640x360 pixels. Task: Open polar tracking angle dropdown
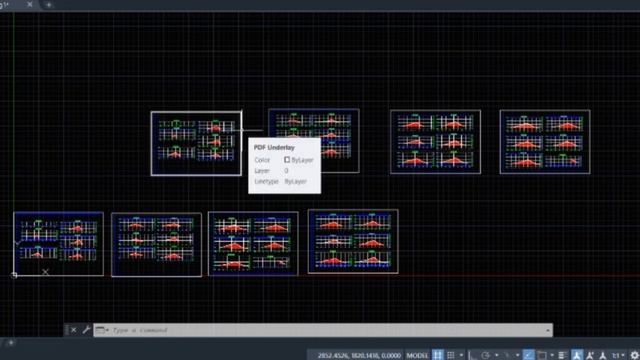[x=497, y=355]
